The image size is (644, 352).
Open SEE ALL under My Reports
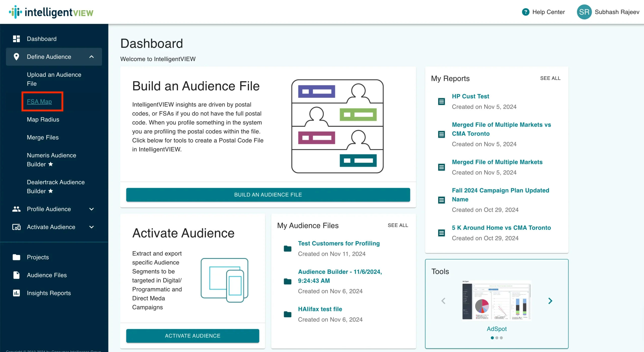(550, 78)
